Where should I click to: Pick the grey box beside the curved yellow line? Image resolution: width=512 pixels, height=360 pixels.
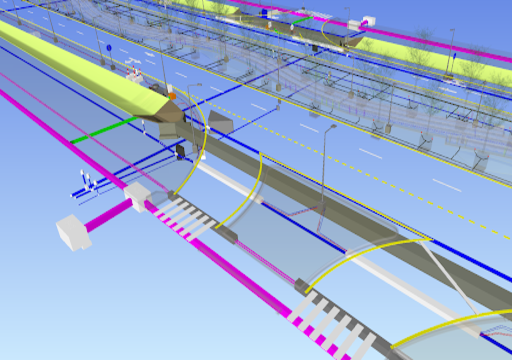[220, 122]
